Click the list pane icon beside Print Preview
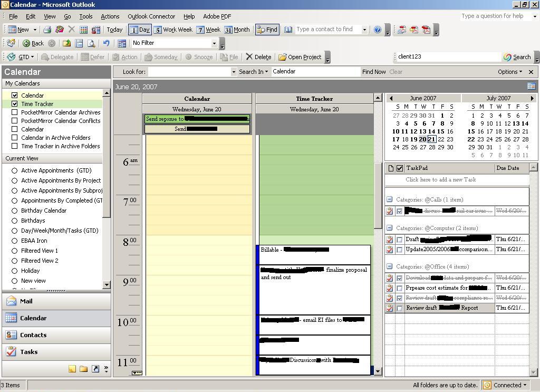The width and height of the screenshot is (540, 392). [x=79, y=43]
